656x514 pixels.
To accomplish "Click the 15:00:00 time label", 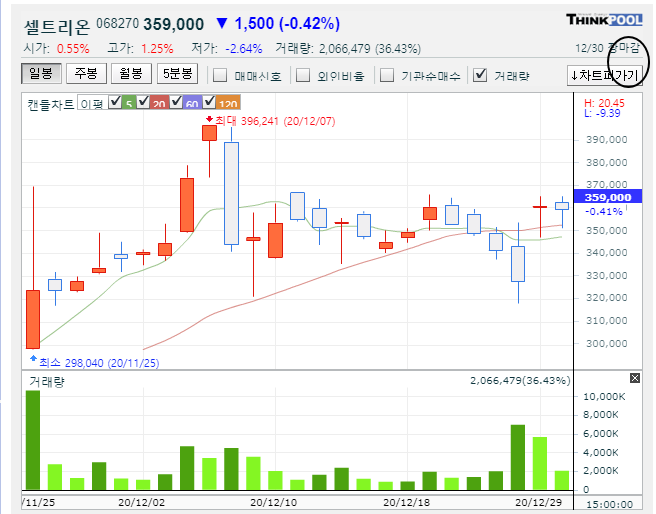I will click(609, 504).
